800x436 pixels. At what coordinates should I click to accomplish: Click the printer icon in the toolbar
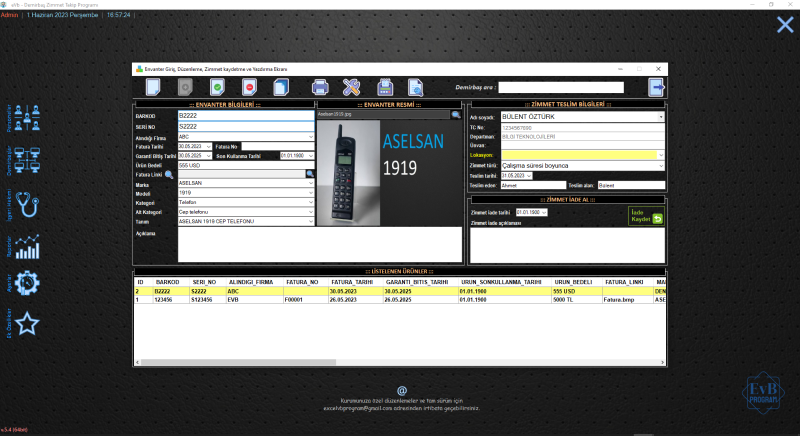(x=320, y=88)
